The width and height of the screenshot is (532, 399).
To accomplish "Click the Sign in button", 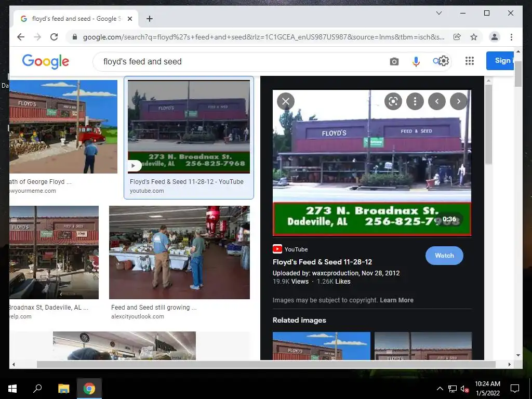I will (500, 61).
